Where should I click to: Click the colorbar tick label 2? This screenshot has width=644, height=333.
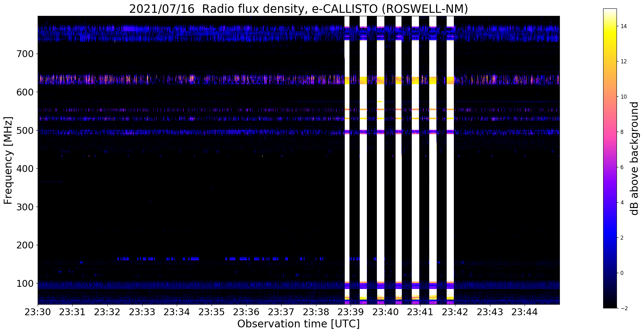coord(622,238)
